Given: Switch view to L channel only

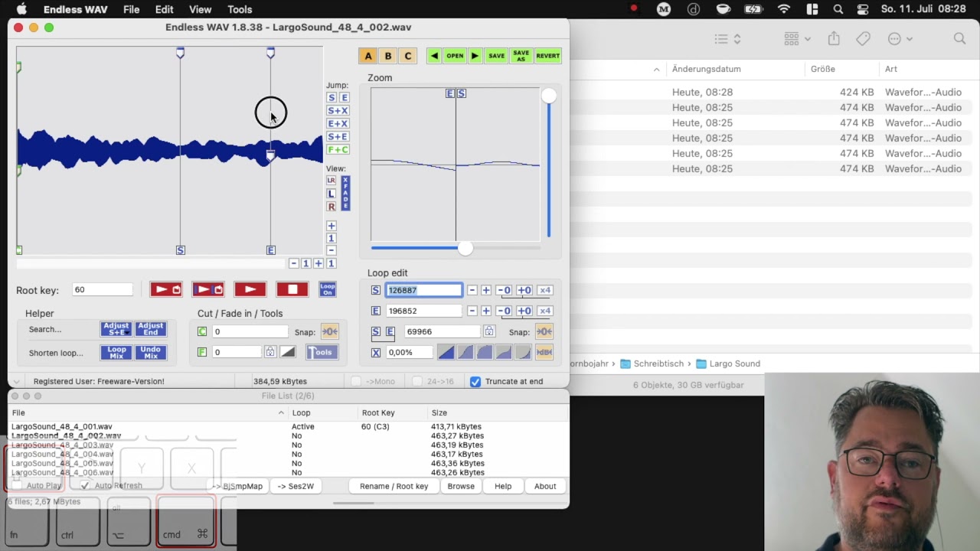Looking at the screenshot, I should click(332, 194).
